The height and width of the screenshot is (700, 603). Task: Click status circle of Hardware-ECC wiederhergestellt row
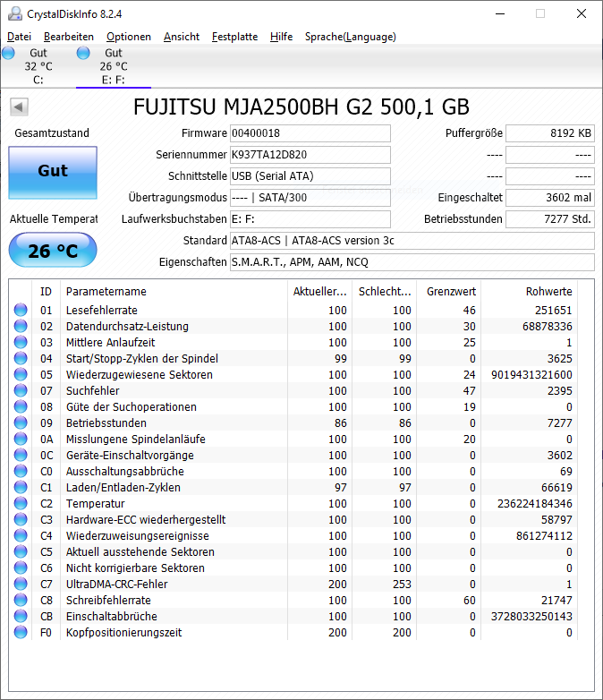(x=21, y=519)
